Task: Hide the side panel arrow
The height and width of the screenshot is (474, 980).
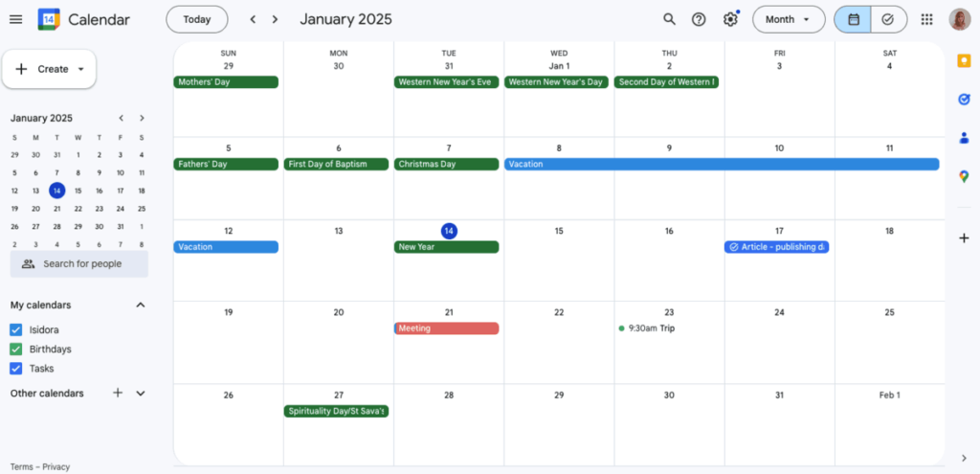Action: tap(964, 459)
